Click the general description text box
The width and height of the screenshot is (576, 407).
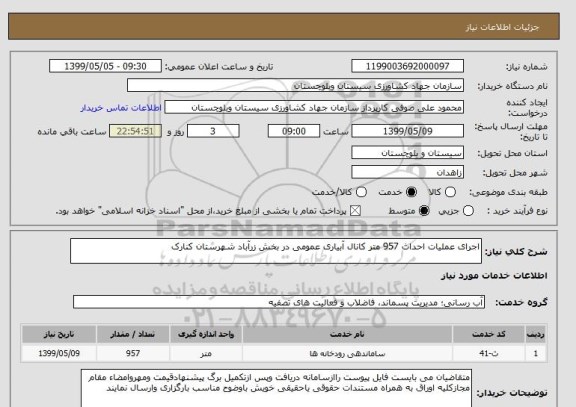[276, 251]
